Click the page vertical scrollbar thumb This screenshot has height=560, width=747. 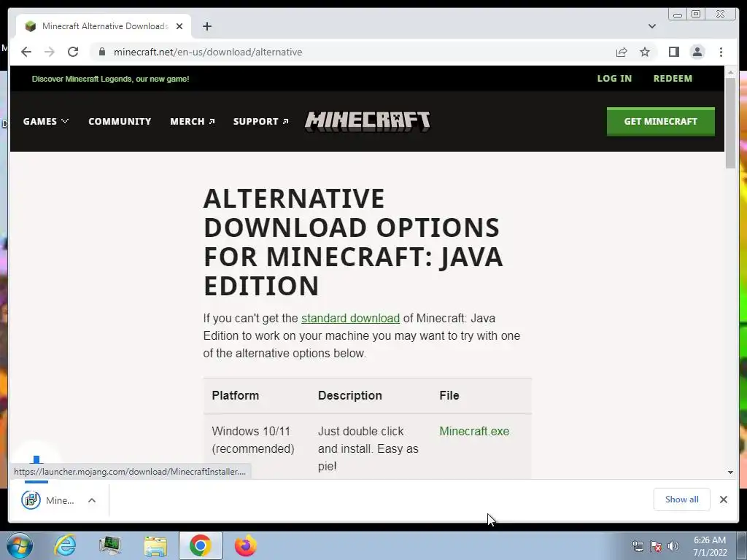[x=730, y=122]
